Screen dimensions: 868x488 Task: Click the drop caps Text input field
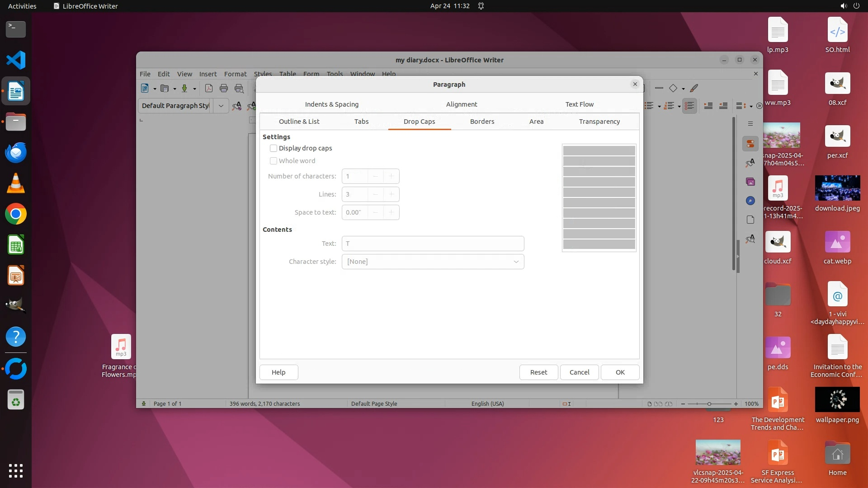tap(433, 244)
